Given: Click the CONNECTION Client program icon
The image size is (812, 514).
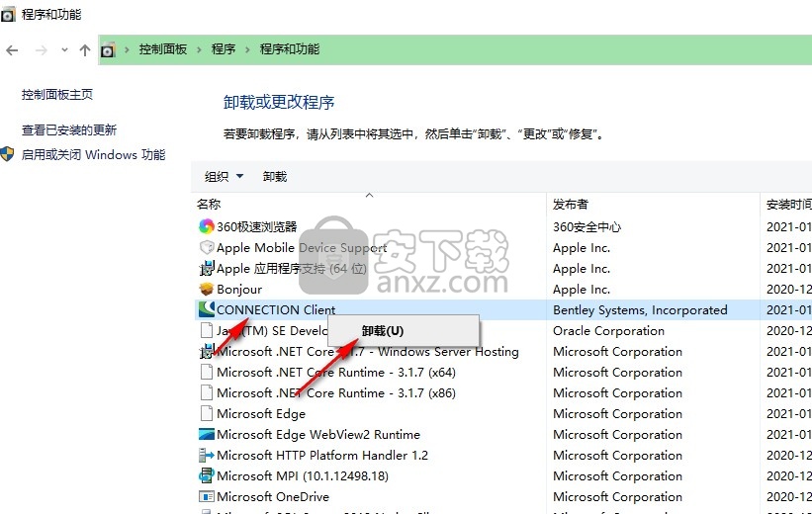Looking at the screenshot, I should click(207, 309).
